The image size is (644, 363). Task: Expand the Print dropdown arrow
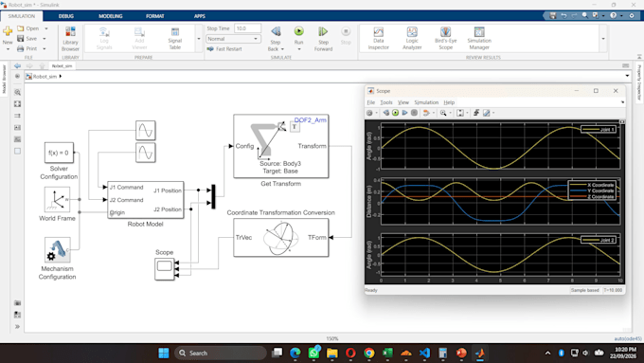tap(45, 48)
